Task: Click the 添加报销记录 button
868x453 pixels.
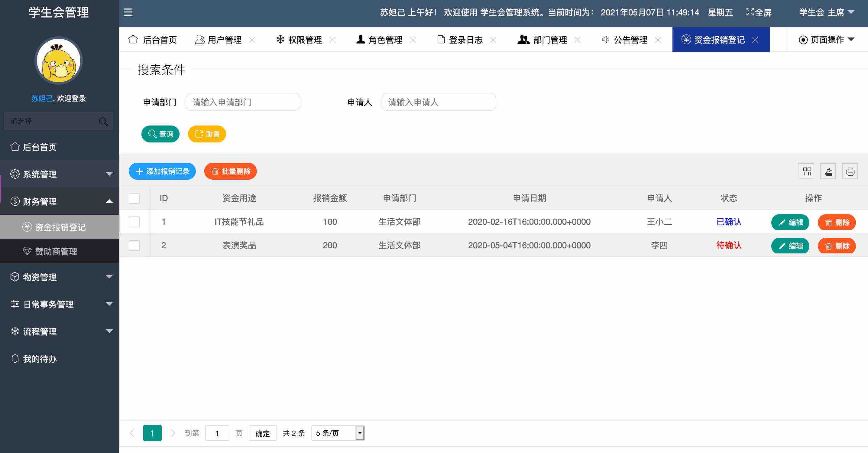Action: tap(162, 171)
